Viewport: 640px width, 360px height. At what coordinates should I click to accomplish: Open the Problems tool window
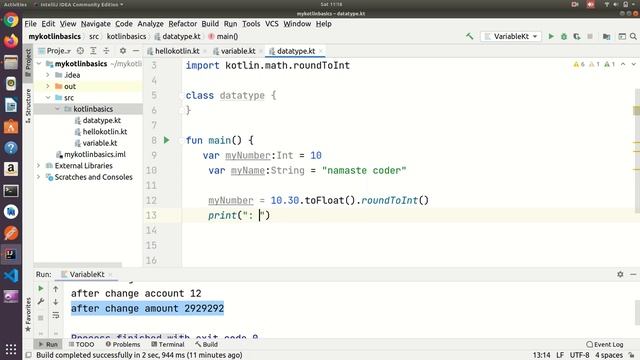122,344
